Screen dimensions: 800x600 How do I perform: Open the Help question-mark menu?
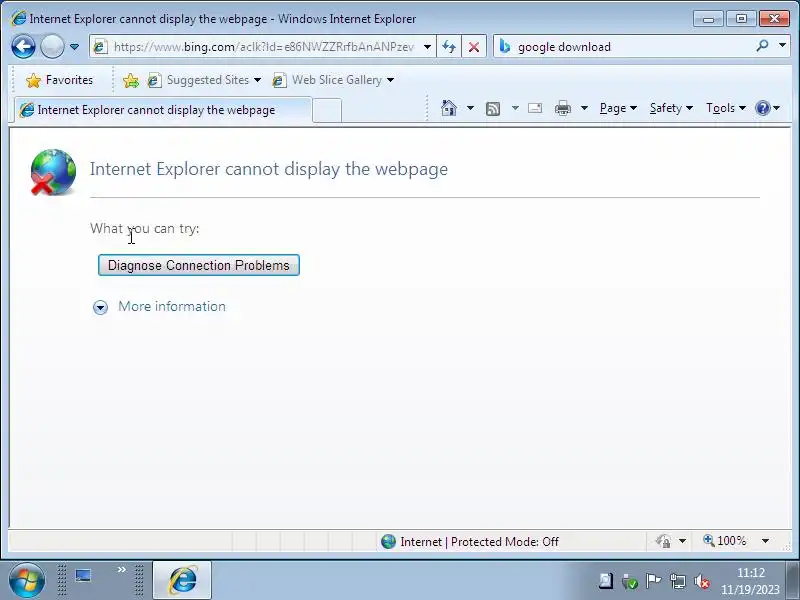(767, 108)
